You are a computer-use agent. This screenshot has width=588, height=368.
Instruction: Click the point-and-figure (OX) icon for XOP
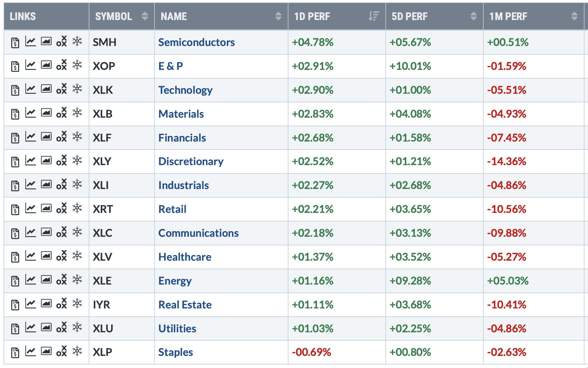point(62,65)
